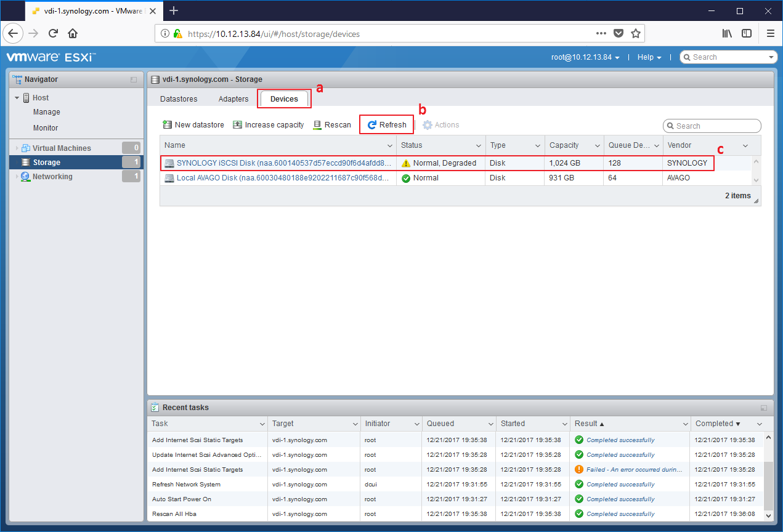
Task: Open a new browser tab with plus
Action: click(x=174, y=10)
